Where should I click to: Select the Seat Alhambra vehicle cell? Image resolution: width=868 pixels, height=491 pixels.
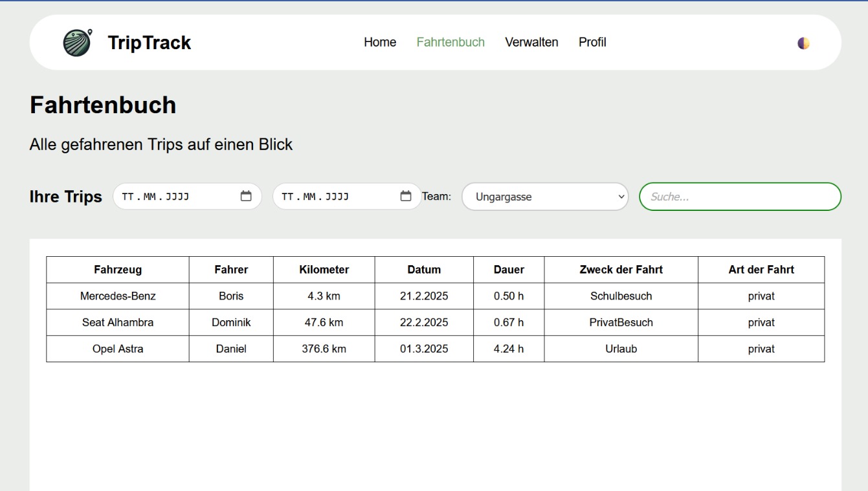click(118, 322)
